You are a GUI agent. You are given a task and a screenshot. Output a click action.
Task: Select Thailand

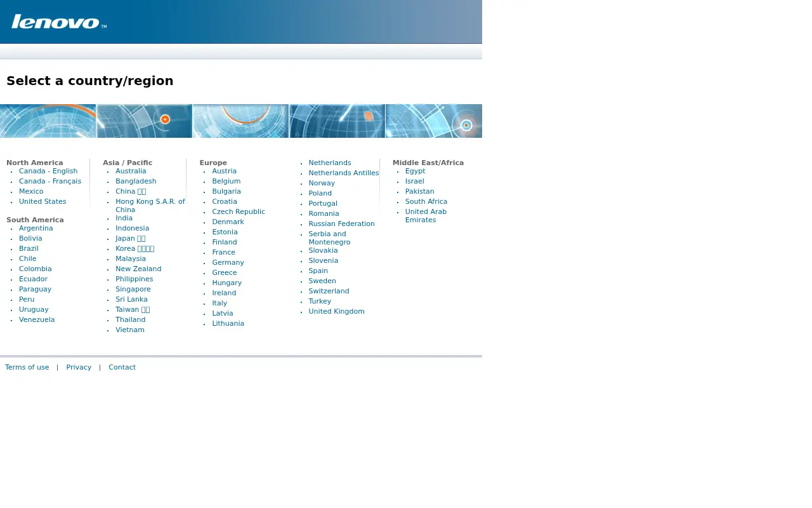tap(130, 319)
